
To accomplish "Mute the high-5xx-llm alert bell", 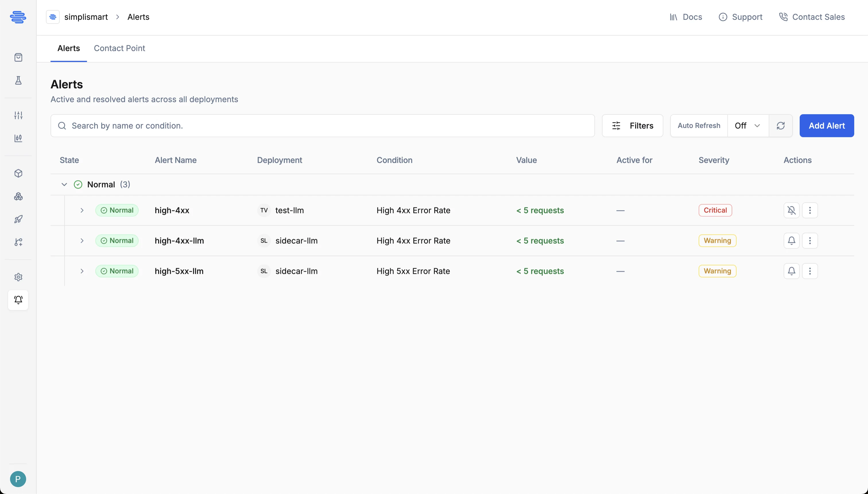I will [792, 271].
